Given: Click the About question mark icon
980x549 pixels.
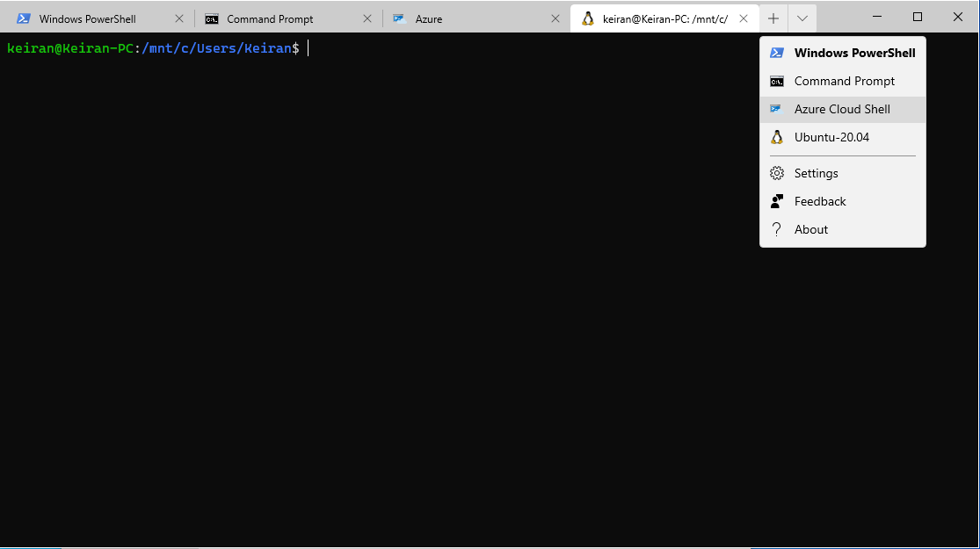Looking at the screenshot, I should [776, 229].
